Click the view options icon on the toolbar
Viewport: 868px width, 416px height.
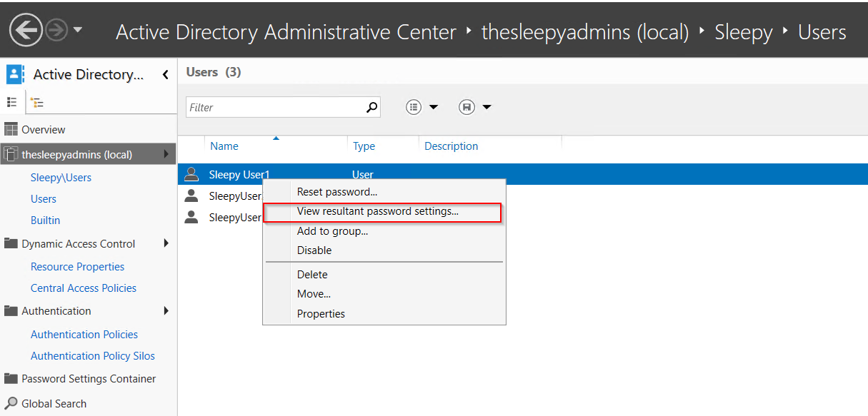[x=414, y=106]
